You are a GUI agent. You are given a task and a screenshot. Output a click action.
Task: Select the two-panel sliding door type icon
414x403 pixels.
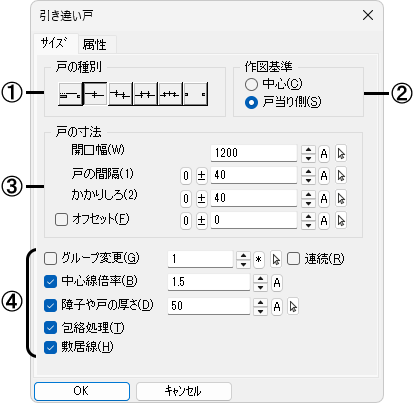(x=95, y=94)
